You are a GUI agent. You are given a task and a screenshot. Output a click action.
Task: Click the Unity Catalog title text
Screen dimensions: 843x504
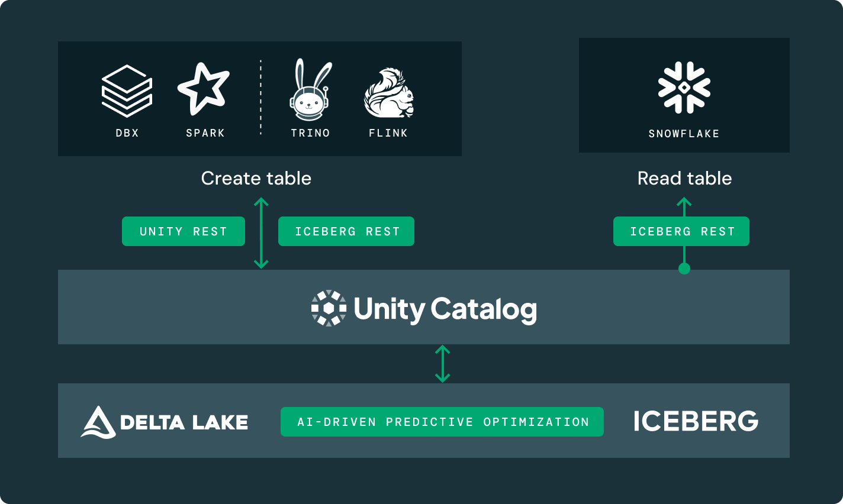[x=445, y=309]
